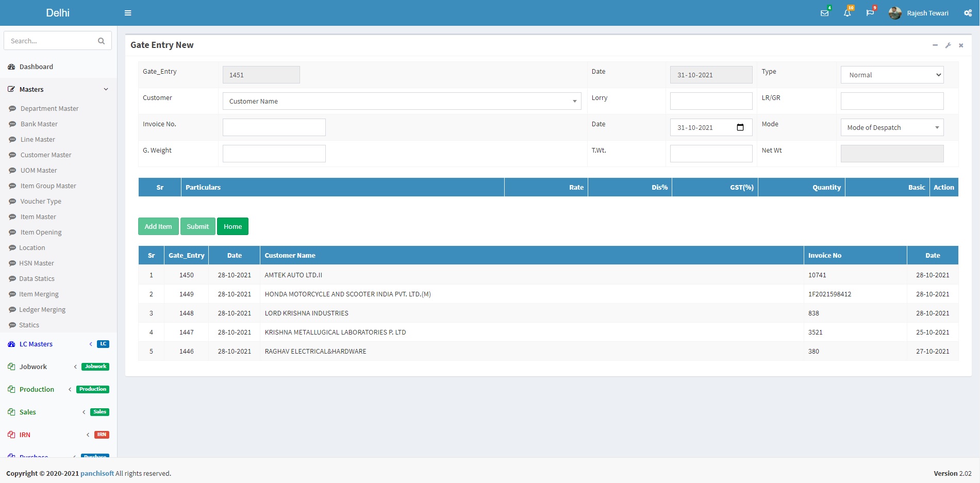Toggle the hamburger sidebar menu icon
Screen dimensions: 980x483
(x=128, y=13)
